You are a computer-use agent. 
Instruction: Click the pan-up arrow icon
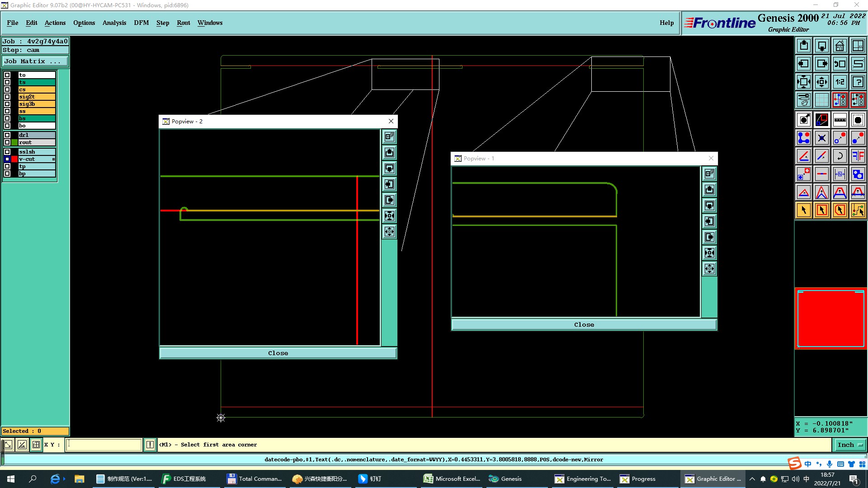point(804,46)
